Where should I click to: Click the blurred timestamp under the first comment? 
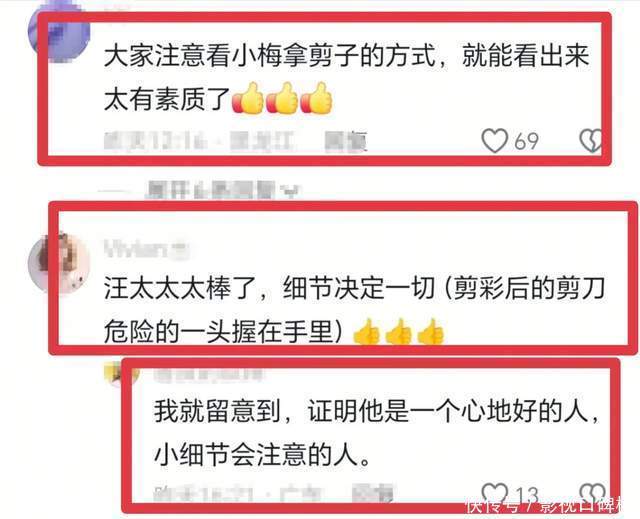pyautogui.click(x=156, y=141)
